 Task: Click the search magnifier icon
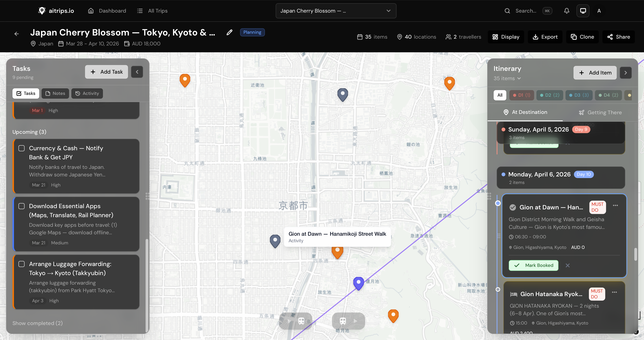[507, 11]
